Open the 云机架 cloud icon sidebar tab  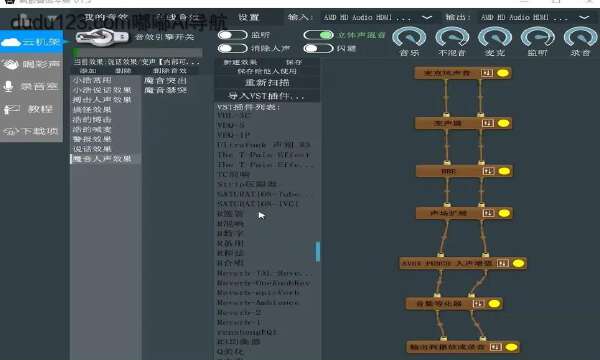[x=11, y=42]
